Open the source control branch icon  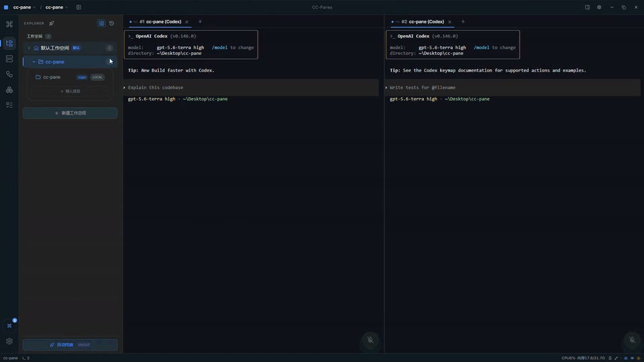click(9, 74)
